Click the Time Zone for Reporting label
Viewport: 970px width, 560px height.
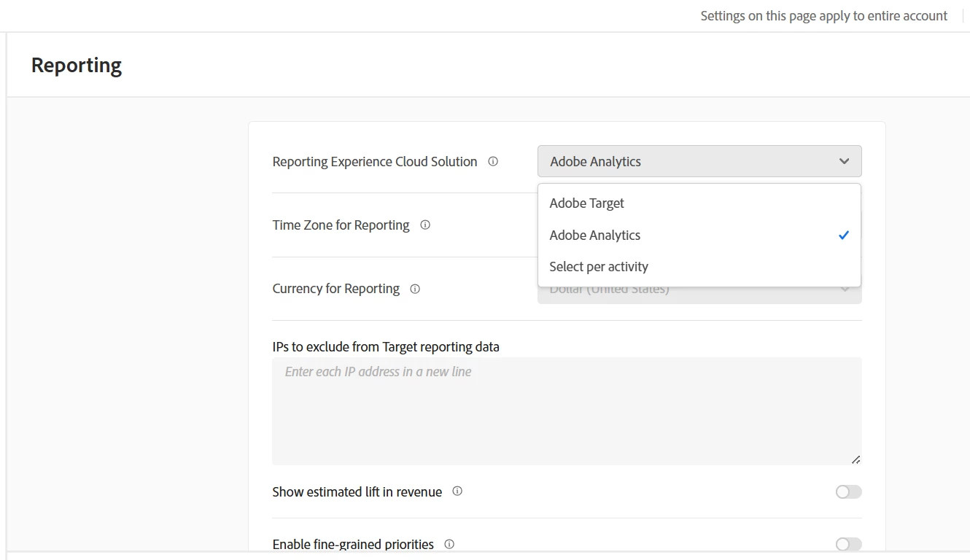tap(341, 225)
